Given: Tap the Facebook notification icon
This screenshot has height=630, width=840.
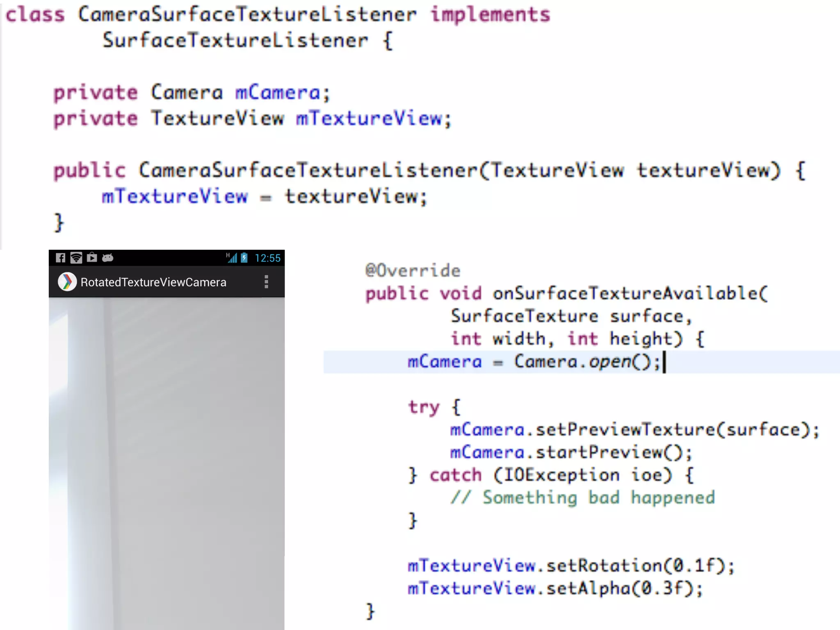Looking at the screenshot, I should click(x=60, y=258).
